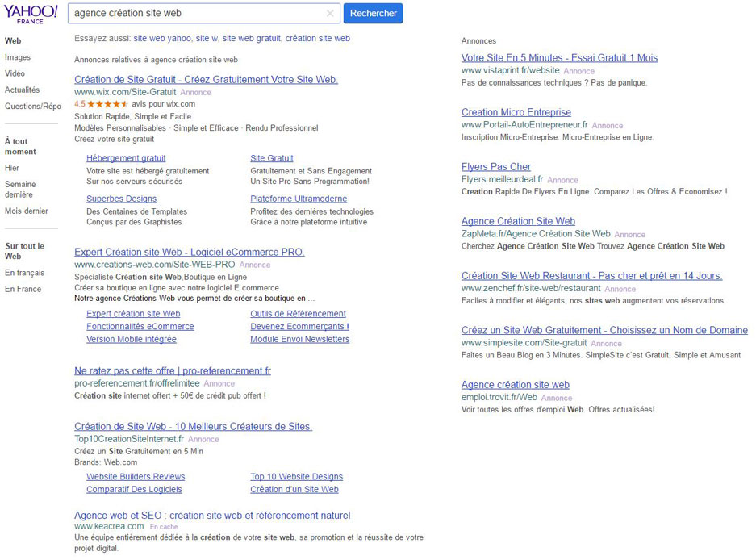Open 'Flyers Pas Cher' ad
The image size is (756, 560).
(x=495, y=167)
